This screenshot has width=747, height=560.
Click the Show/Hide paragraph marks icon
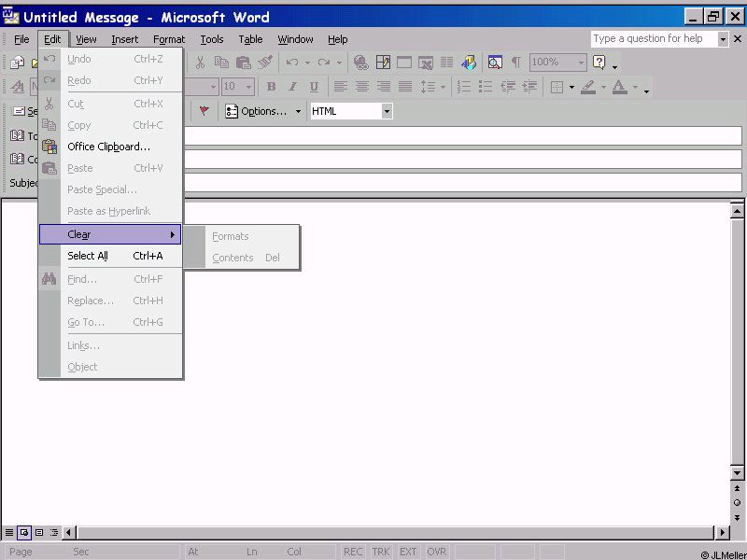pyautogui.click(x=515, y=63)
